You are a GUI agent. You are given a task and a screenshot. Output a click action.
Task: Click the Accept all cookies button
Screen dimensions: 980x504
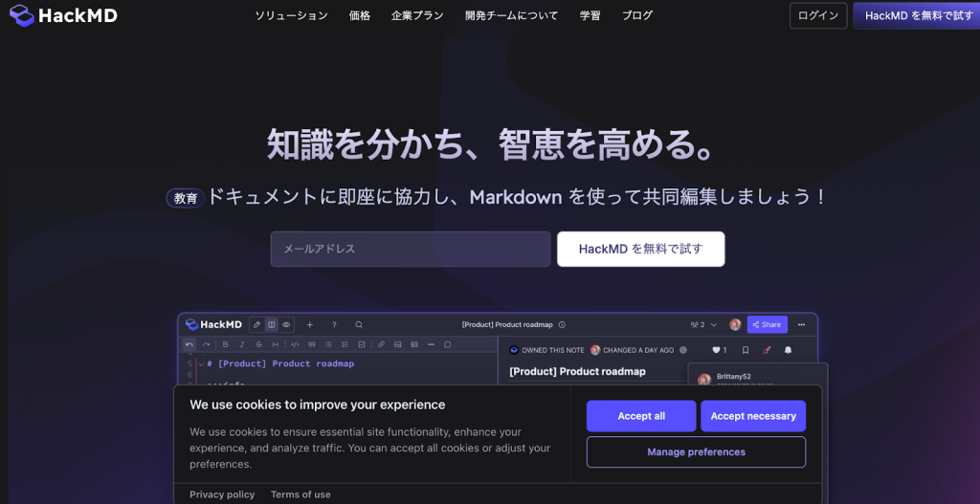(641, 416)
